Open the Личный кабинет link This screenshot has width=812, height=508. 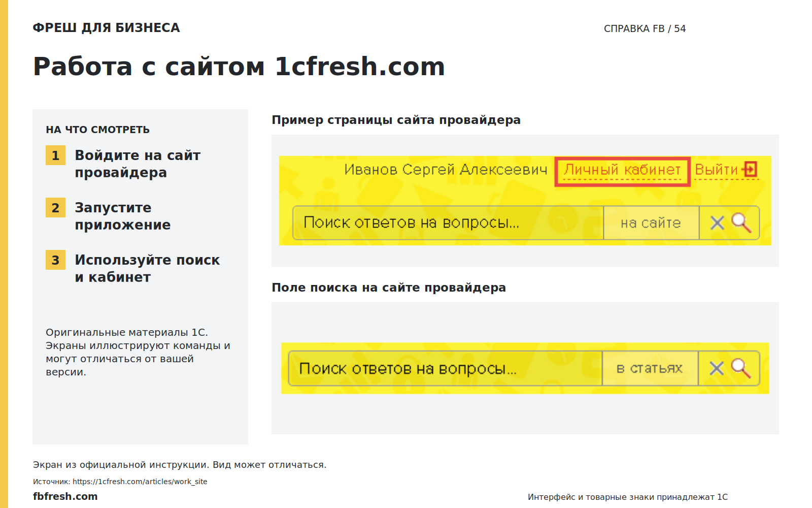622,170
